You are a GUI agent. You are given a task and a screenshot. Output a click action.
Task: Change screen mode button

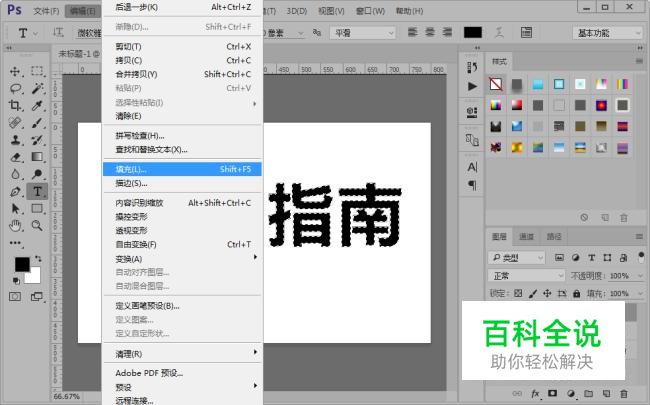(x=36, y=297)
